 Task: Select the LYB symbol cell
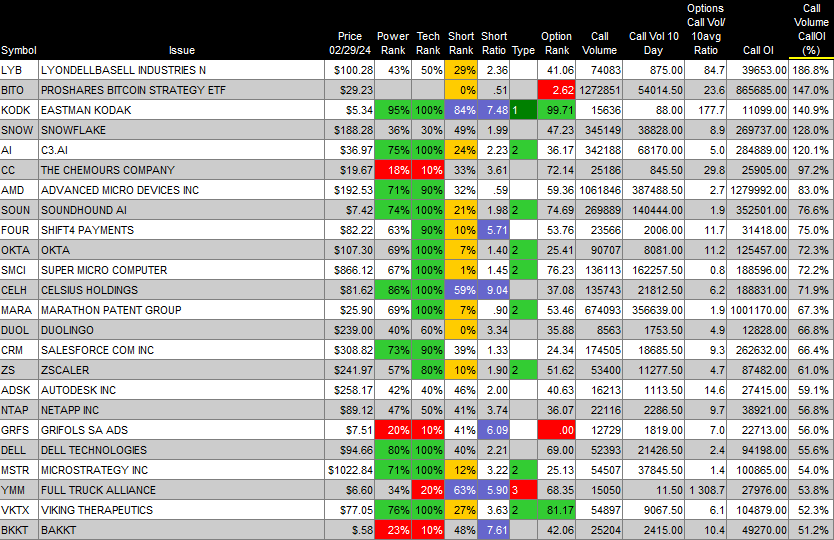(19, 70)
